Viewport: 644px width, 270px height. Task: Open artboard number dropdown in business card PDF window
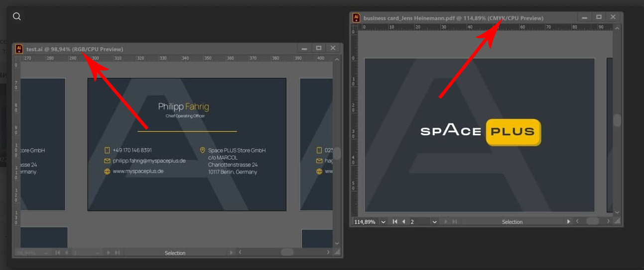[435, 222]
